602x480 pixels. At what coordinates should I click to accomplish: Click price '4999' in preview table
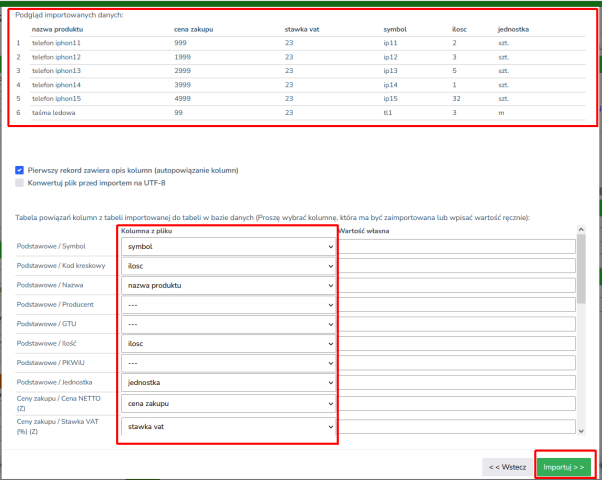click(x=182, y=99)
